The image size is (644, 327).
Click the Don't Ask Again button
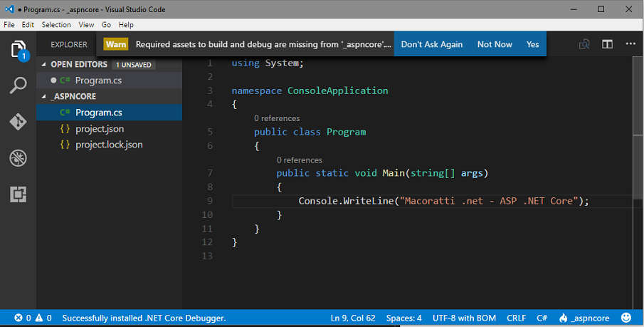tap(432, 44)
